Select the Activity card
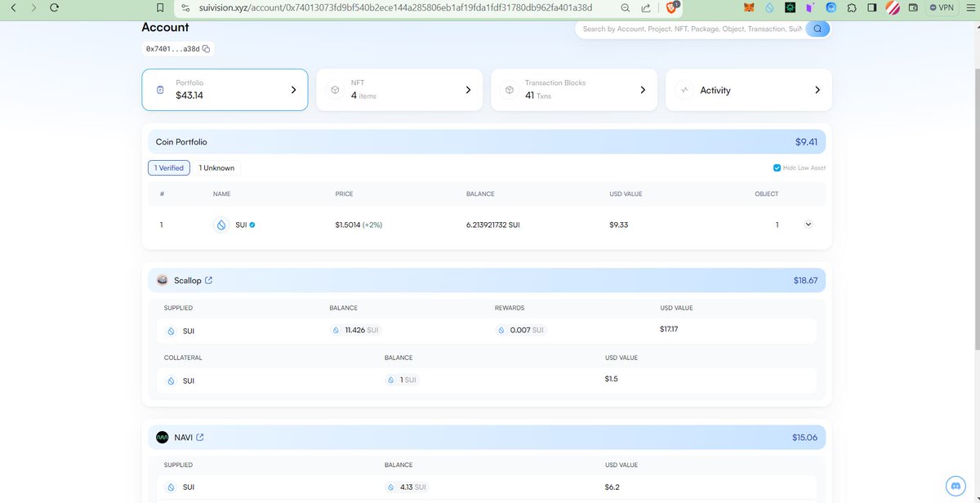980x503 pixels. coord(749,90)
